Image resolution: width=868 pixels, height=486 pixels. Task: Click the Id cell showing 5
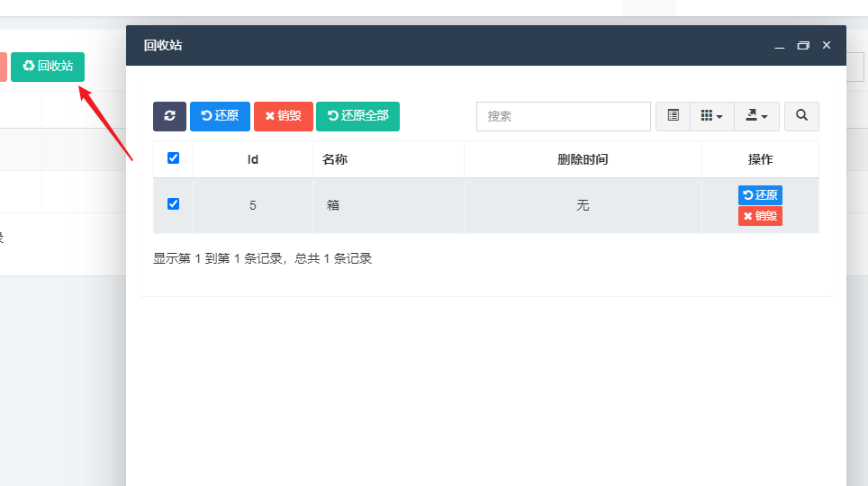253,206
